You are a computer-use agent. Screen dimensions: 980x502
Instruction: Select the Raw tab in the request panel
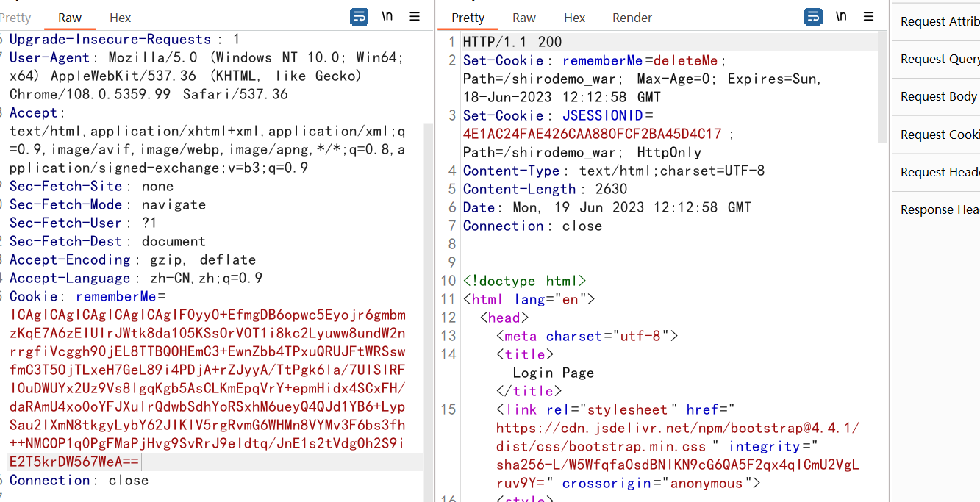click(x=70, y=18)
